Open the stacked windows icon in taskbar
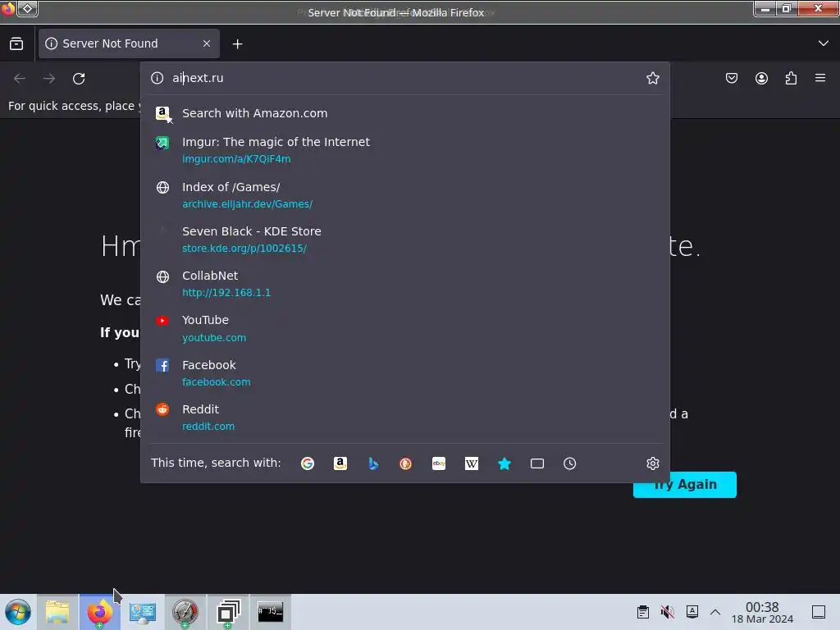840x630 pixels. (228, 612)
